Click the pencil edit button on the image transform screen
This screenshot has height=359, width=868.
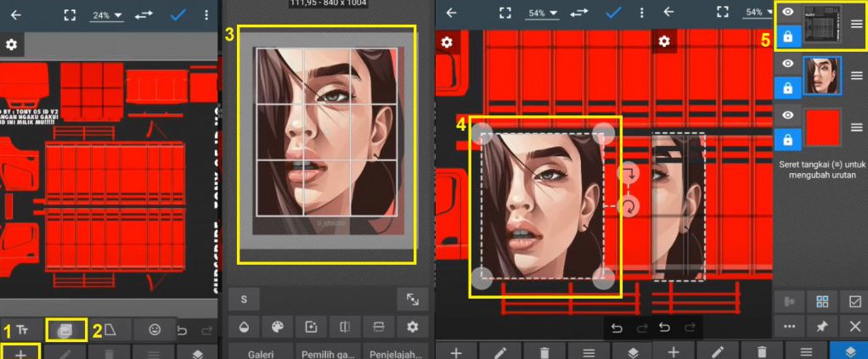[500, 352]
